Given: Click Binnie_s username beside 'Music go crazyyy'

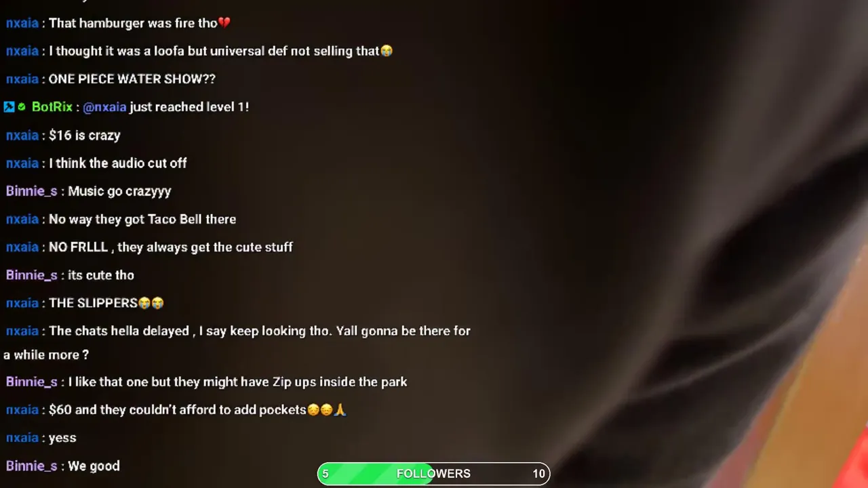Looking at the screenshot, I should click(32, 191).
